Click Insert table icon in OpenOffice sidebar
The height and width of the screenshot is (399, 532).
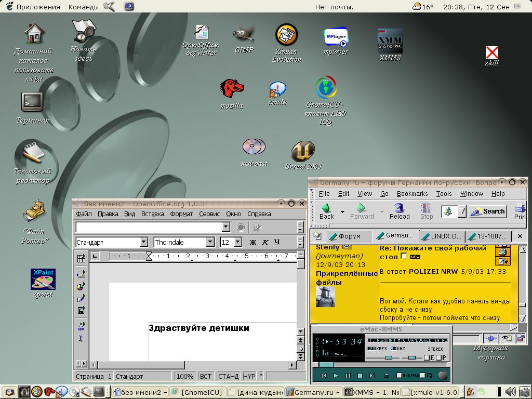[x=81, y=259]
